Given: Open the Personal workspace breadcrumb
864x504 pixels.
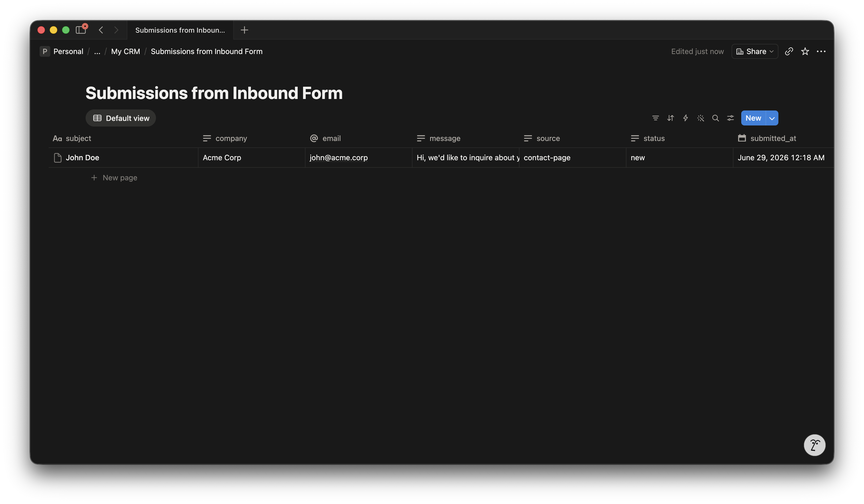Looking at the screenshot, I should point(62,51).
